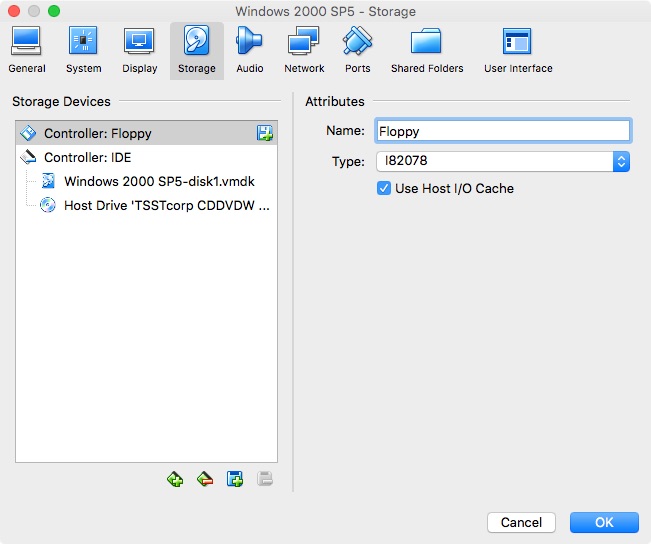The image size is (651, 544).
Task: Click the Cancel button
Action: click(521, 522)
